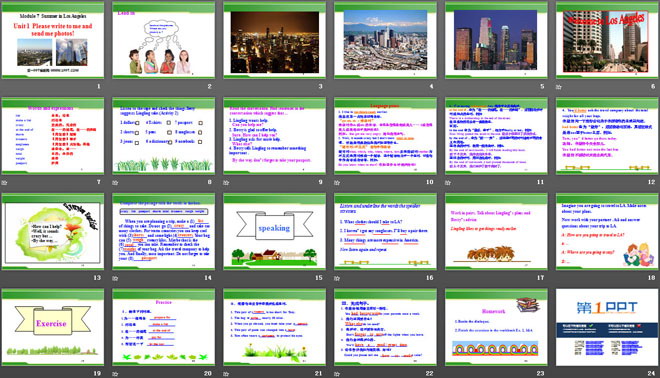The width and height of the screenshot is (660, 378).
Task: Select the Homework slide
Action: tap(496, 327)
